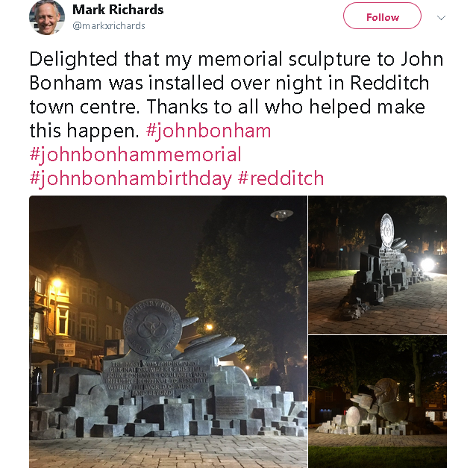The height and width of the screenshot is (468, 476).
Task: Click the word Redditch in the tweet text
Action: (x=389, y=83)
